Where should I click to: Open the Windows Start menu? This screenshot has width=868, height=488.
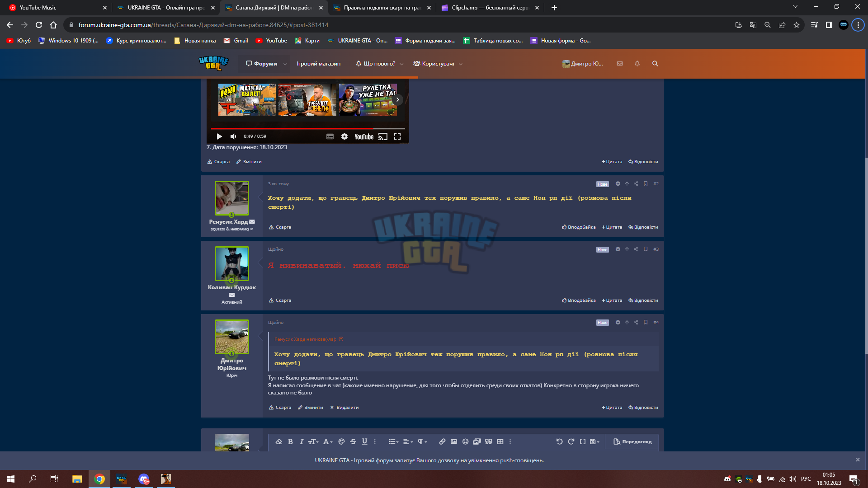(11, 479)
